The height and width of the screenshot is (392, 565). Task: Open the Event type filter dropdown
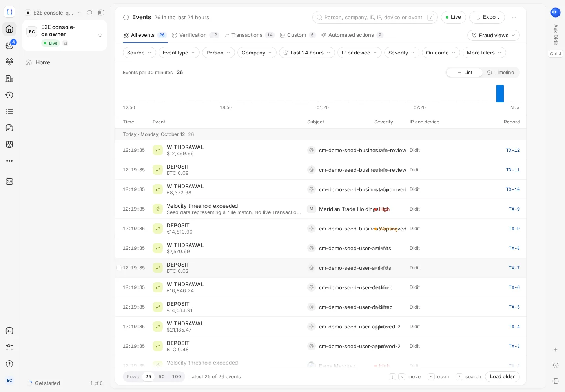[x=179, y=53]
